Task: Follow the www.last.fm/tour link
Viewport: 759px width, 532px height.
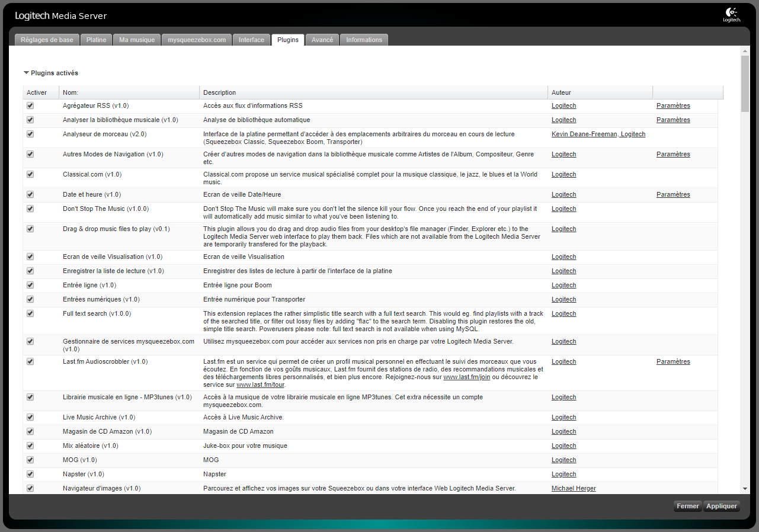Action: coord(261,384)
